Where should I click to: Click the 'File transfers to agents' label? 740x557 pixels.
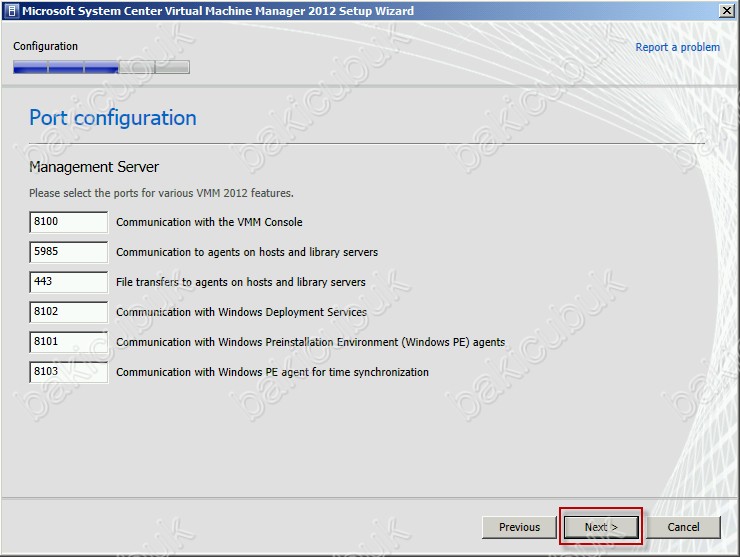point(241,282)
